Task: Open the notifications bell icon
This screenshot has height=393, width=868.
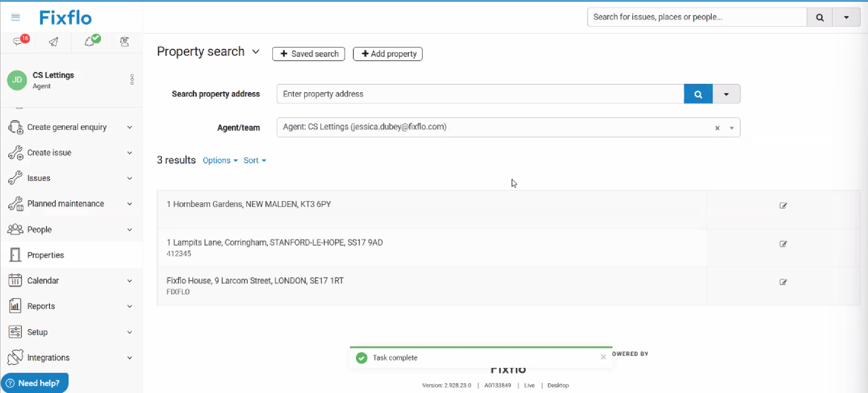Action: point(90,41)
